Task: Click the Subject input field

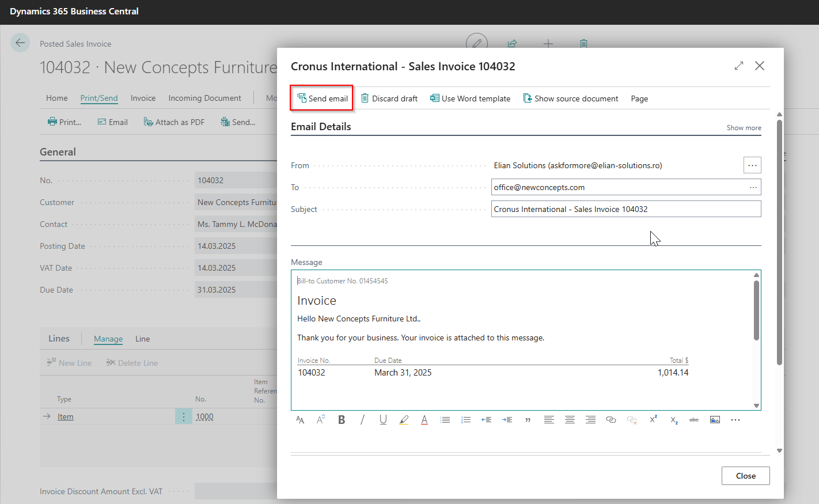Action: (x=626, y=209)
